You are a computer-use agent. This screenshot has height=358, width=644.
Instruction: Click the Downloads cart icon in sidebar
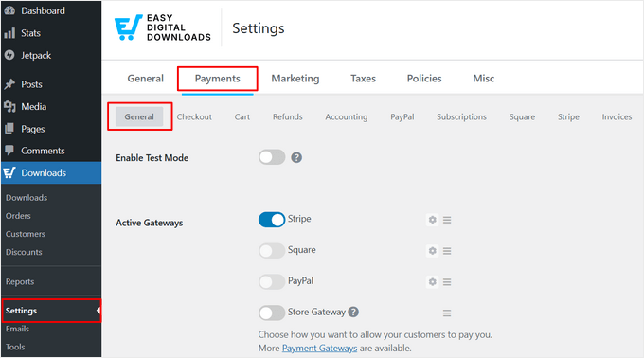[x=9, y=172]
